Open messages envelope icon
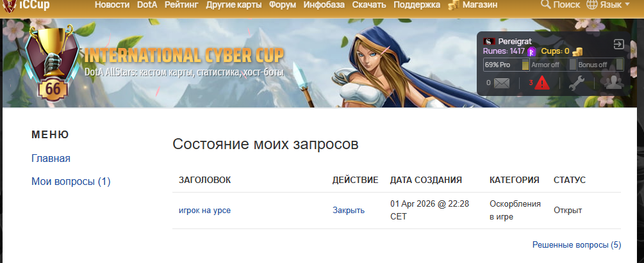 (x=502, y=83)
